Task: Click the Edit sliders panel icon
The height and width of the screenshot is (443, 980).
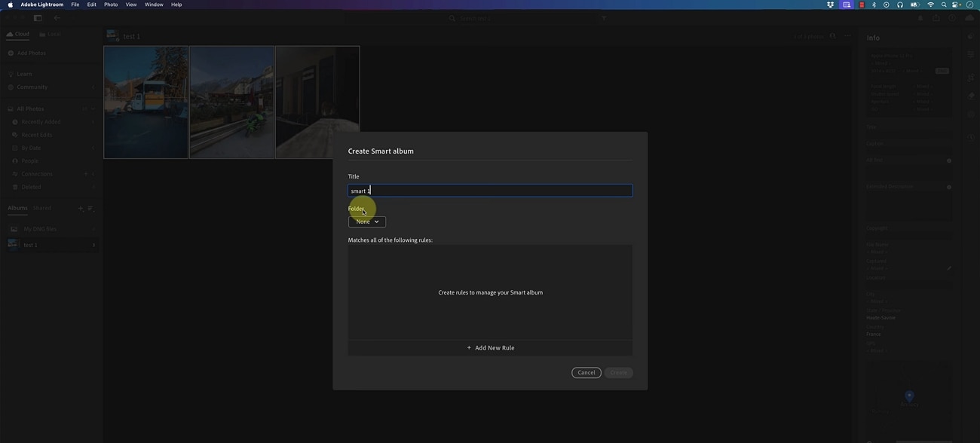Action: [970, 55]
